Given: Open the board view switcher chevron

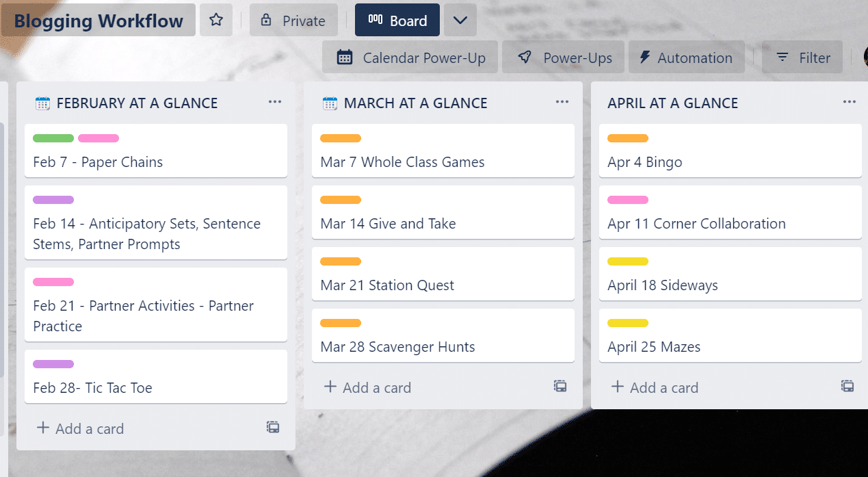Looking at the screenshot, I should (460, 20).
